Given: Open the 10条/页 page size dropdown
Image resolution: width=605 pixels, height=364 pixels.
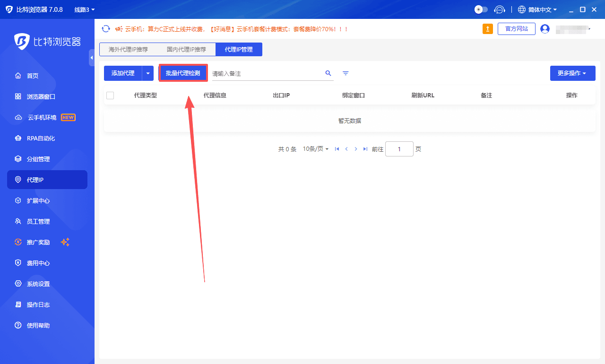Looking at the screenshot, I should [315, 149].
